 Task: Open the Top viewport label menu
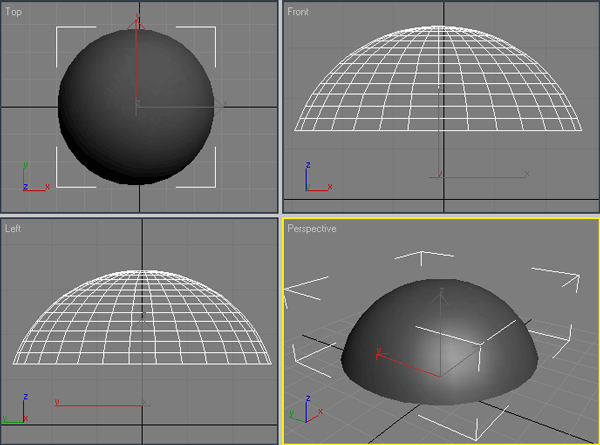pyautogui.click(x=13, y=12)
